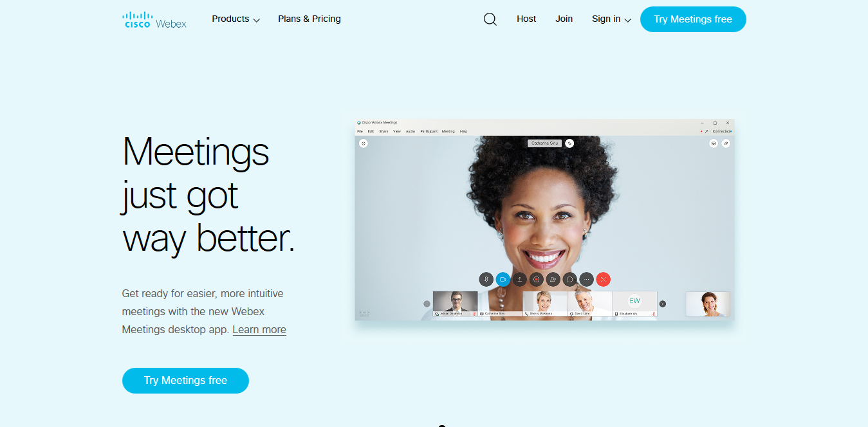Select Elizabeth Wu's EW participant thumbnail
The image size is (868, 427).
[634, 304]
